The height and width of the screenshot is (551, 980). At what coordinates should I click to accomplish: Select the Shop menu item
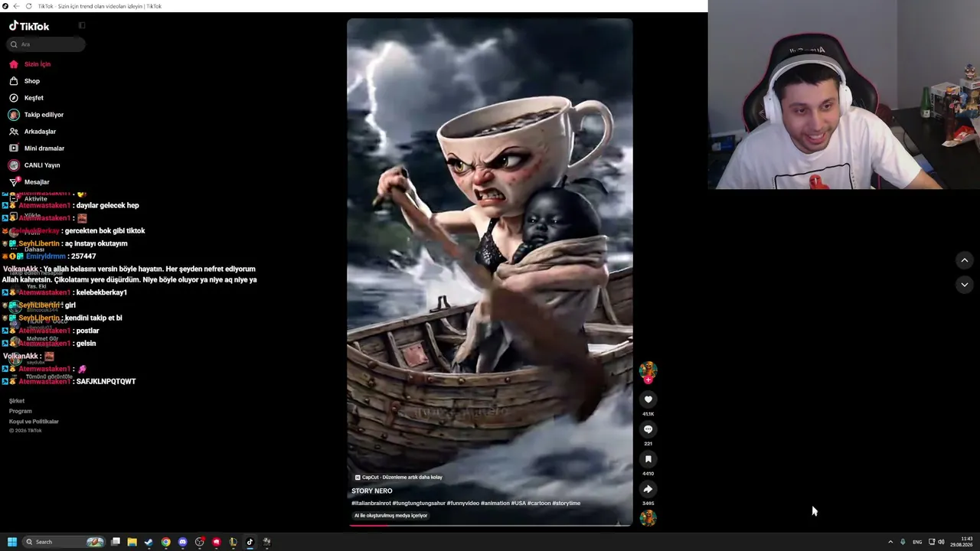click(x=32, y=81)
